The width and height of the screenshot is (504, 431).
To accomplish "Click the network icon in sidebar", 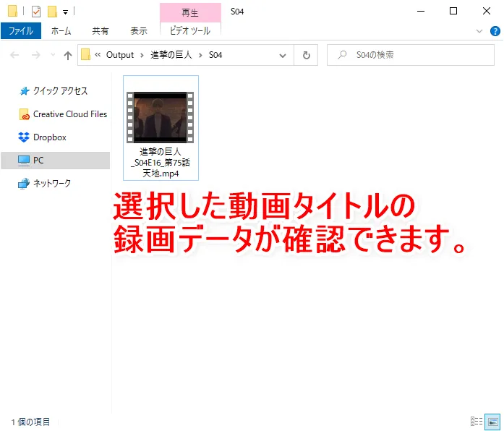I will 24,184.
